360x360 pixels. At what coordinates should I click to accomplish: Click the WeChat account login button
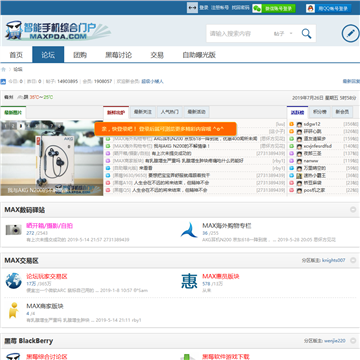pos(274,8)
